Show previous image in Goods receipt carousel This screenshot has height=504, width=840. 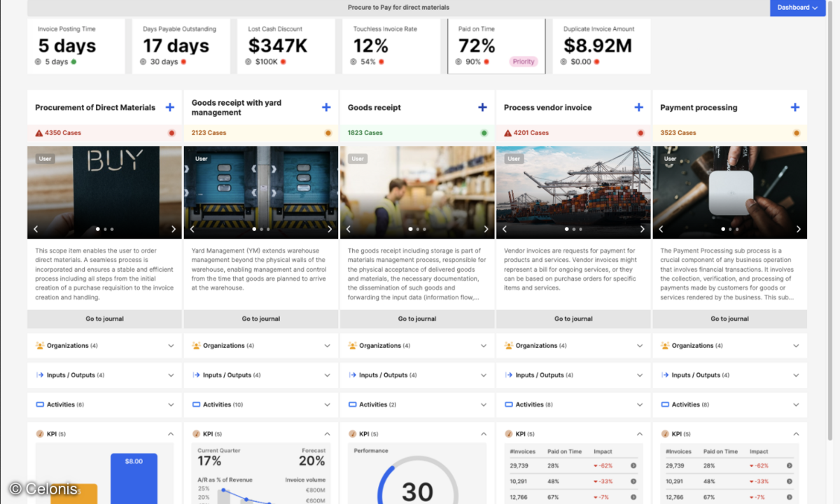[x=349, y=229]
